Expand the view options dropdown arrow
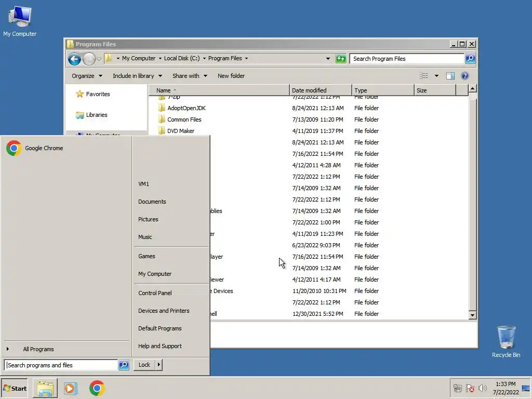This screenshot has width=532, height=399. click(436, 76)
